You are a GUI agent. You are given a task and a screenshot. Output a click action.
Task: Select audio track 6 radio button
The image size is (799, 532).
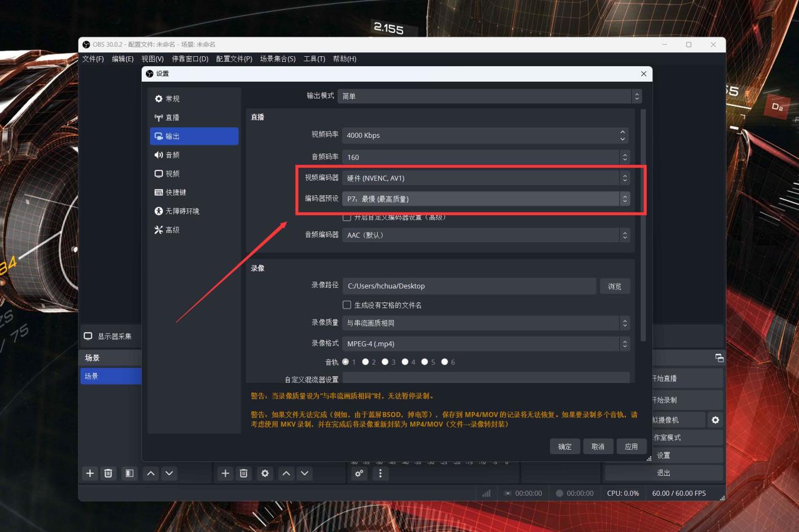point(444,362)
